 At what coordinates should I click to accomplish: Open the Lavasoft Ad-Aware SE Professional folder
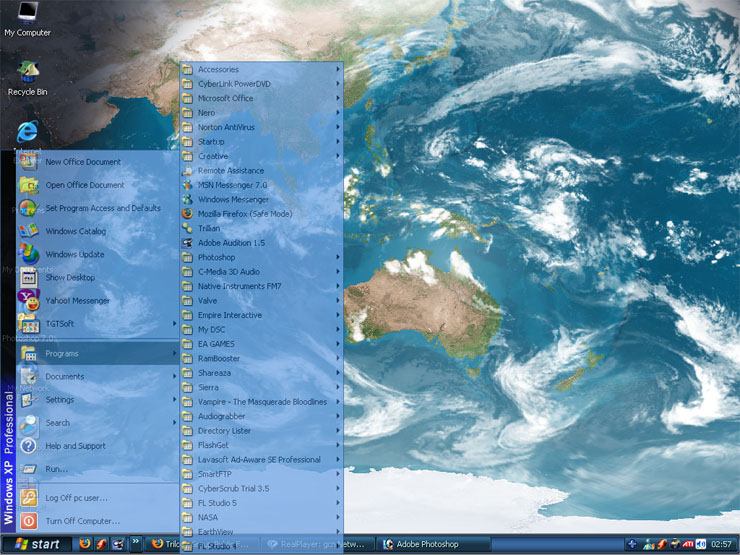[x=261, y=460]
